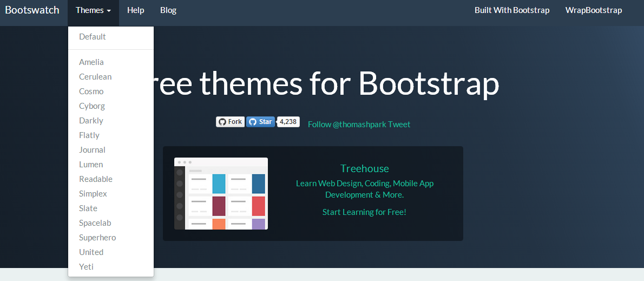The width and height of the screenshot is (644, 281).
Task: Choose Yeti from the dropdown
Action: pos(86,267)
